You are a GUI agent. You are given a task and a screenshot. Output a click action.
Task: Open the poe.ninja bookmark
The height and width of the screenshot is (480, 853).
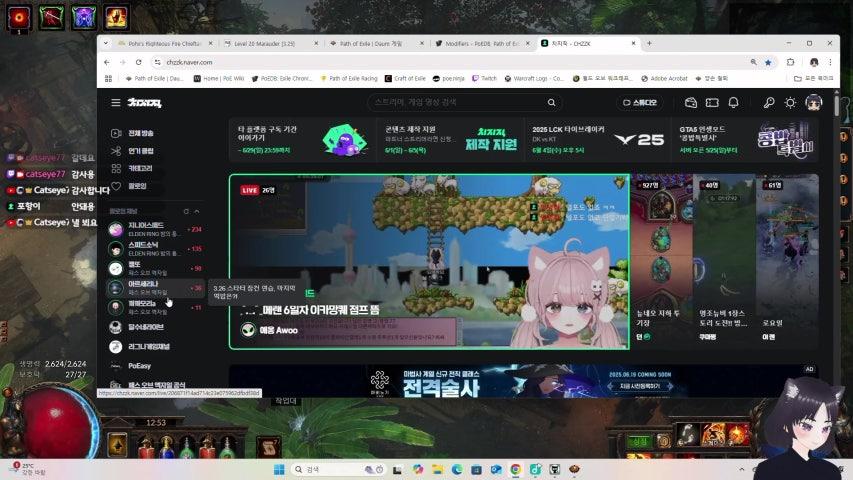pos(449,78)
